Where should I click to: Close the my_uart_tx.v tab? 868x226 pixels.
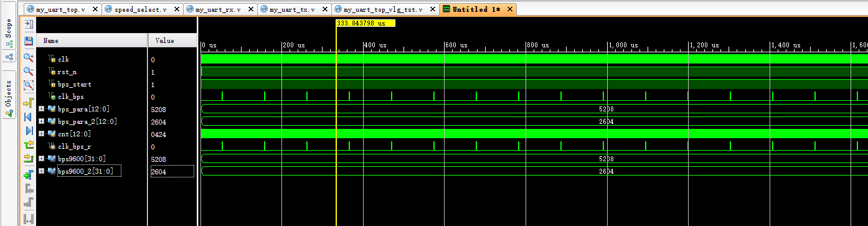(x=324, y=10)
